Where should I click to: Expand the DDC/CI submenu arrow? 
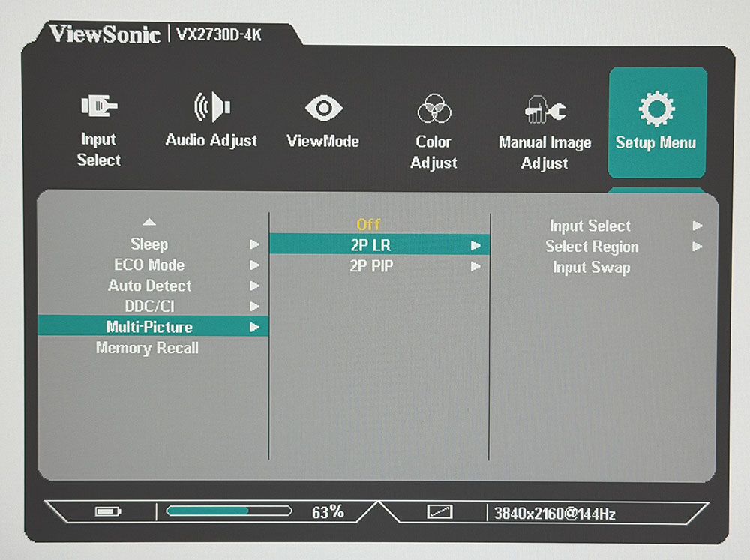(254, 306)
